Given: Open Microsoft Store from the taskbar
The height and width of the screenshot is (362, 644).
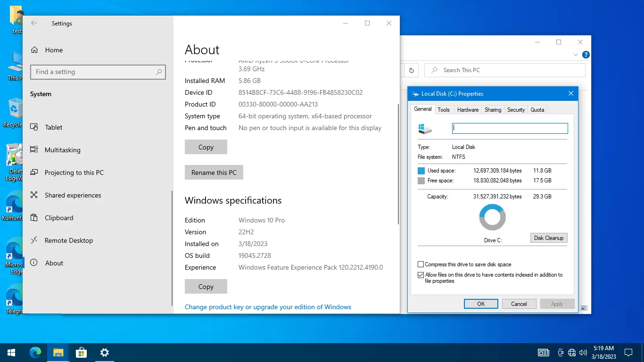Looking at the screenshot, I should 81,352.
